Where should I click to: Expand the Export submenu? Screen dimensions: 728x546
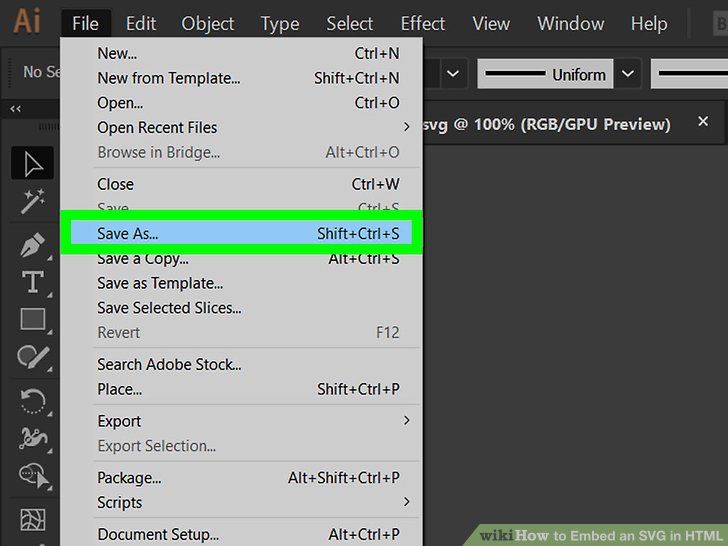(241, 421)
